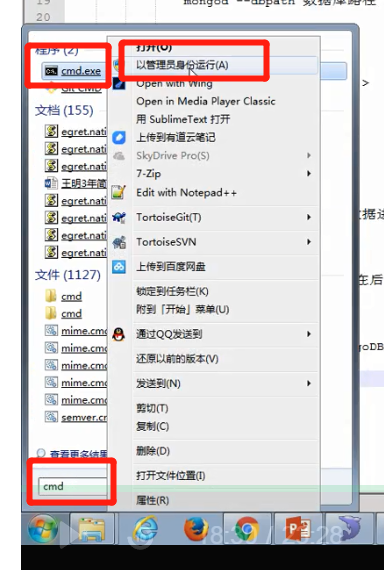Click the Notepad++ icon in the context menu

pyautogui.click(x=119, y=192)
